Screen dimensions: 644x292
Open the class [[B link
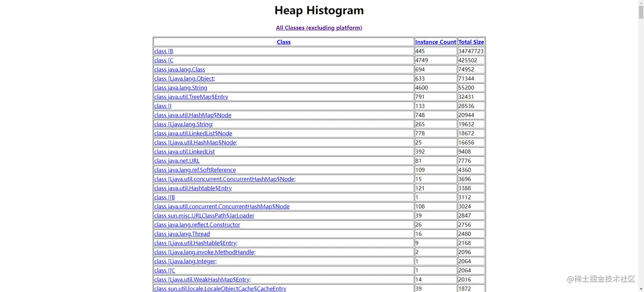click(164, 198)
